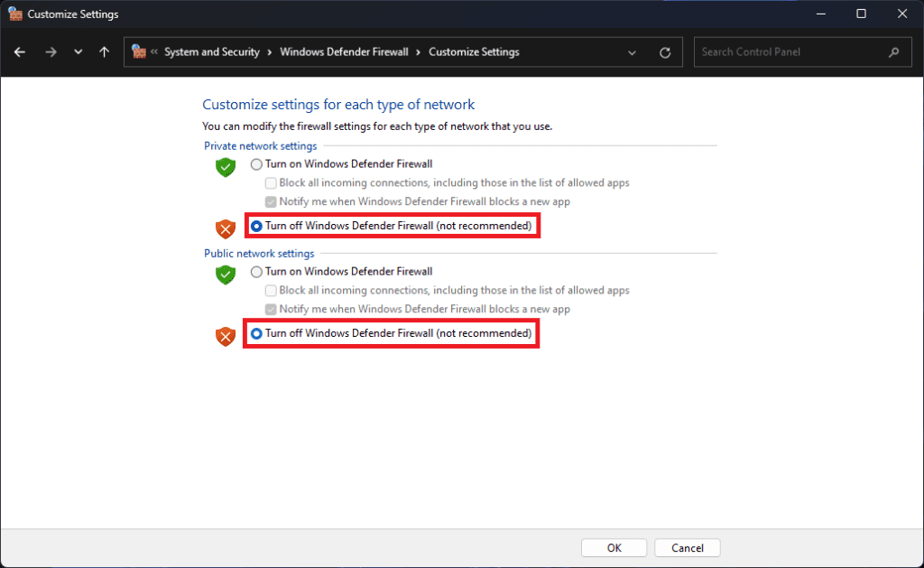Open the address bar dropdown
924x568 pixels.
click(632, 51)
